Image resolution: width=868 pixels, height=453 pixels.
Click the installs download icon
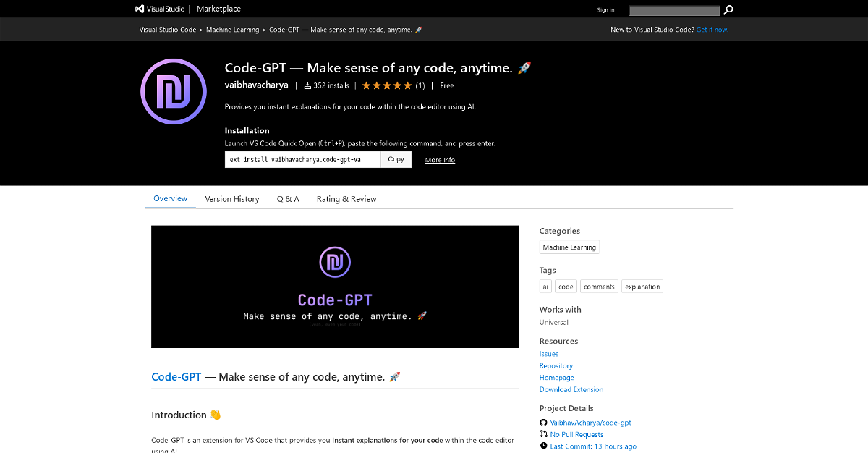[307, 85]
